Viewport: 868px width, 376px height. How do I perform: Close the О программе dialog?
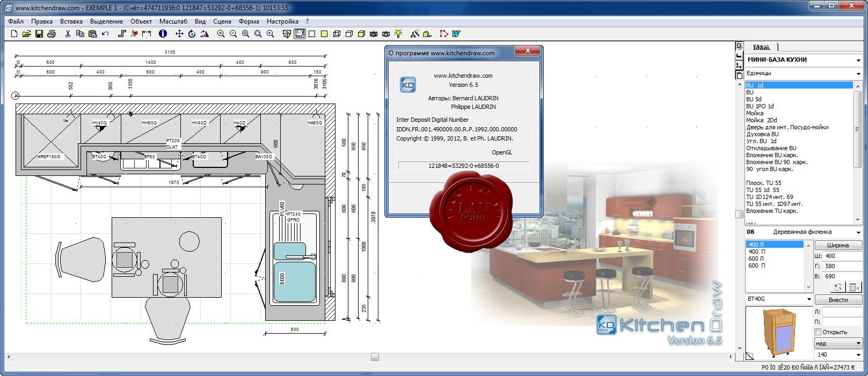528,50
